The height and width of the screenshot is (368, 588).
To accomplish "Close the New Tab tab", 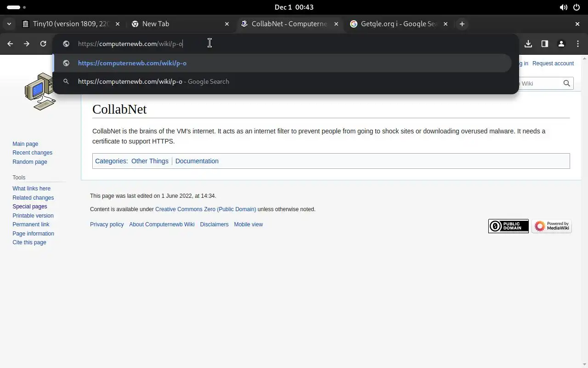I will 227,24.
